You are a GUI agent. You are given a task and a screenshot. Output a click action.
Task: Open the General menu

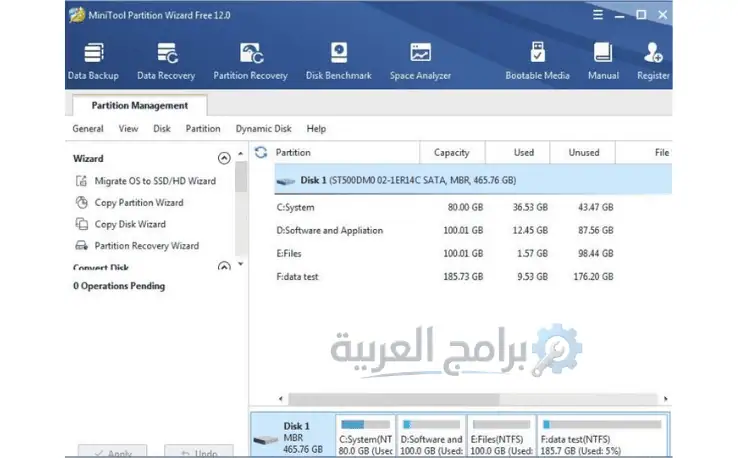88,129
